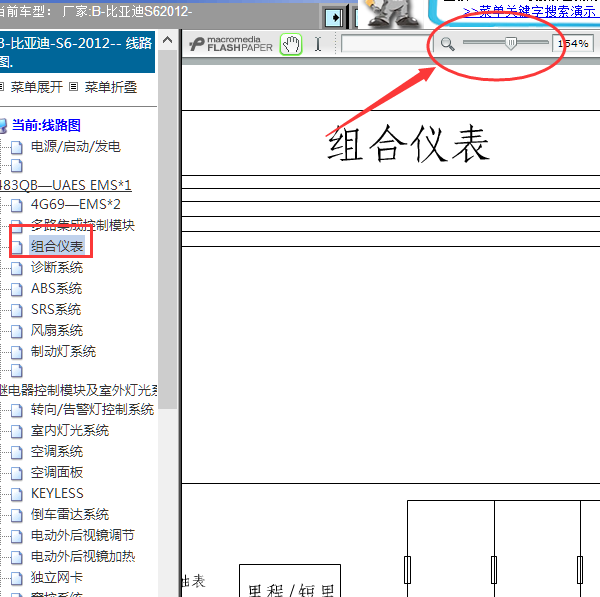The height and width of the screenshot is (597, 600).
Task: Click the 菜单折叠 collapse icon
Action: coord(73,87)
